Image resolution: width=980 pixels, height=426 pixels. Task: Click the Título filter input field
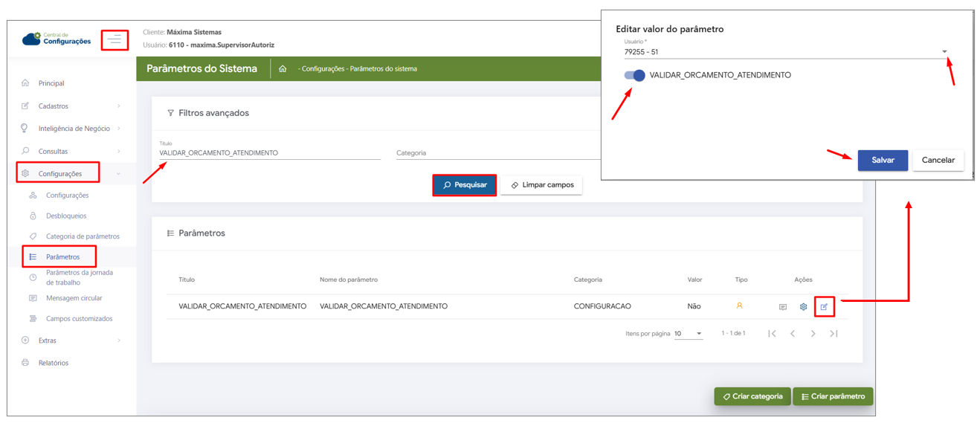[x=269, y=153]
